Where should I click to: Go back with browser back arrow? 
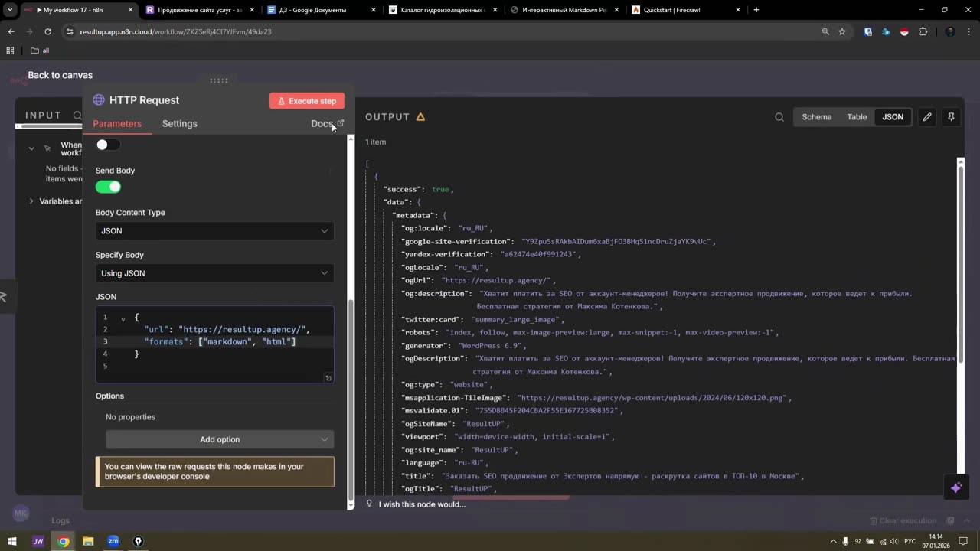point(11,31)
